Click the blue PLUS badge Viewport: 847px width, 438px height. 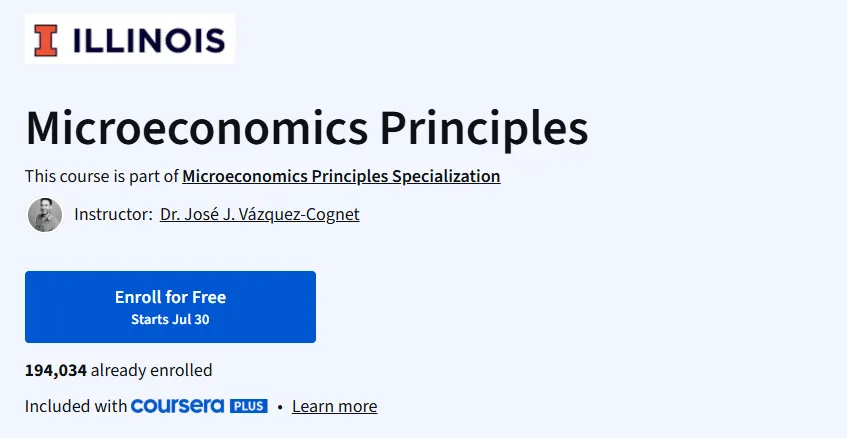(x=248, y=406)
